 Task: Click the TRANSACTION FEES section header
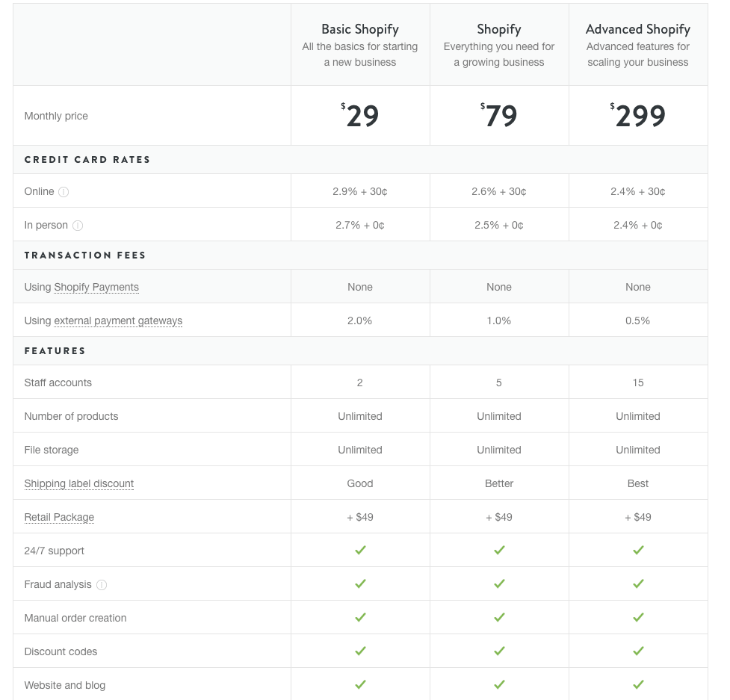click(x=84, y=255)
